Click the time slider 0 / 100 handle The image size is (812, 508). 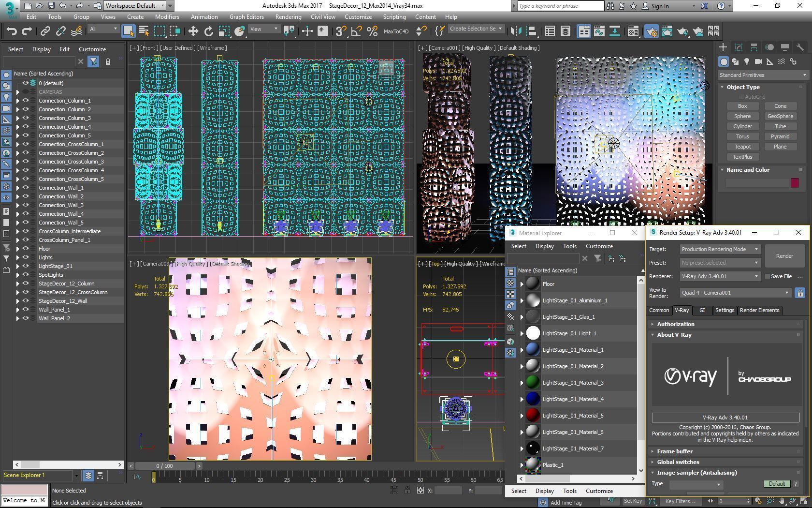(x=164, y=466)
